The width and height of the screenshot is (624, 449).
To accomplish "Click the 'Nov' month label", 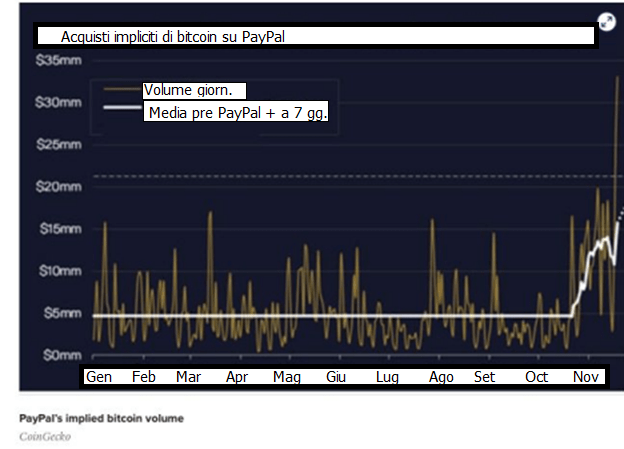I will (586, 377).
